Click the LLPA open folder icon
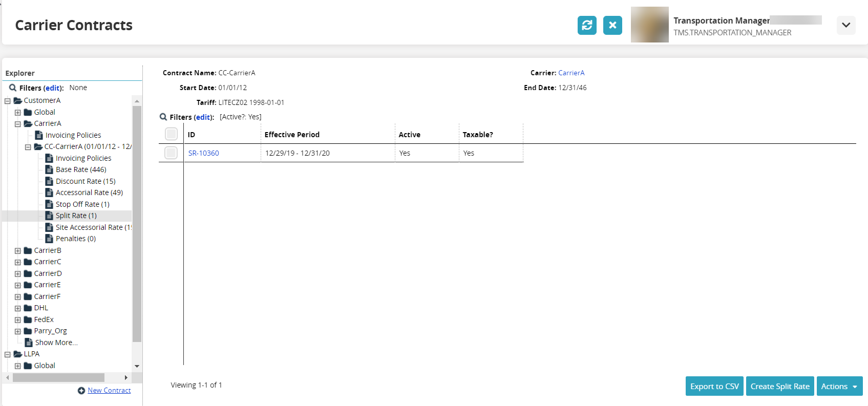Screen dimensions: 868x406 coord(18,354)
